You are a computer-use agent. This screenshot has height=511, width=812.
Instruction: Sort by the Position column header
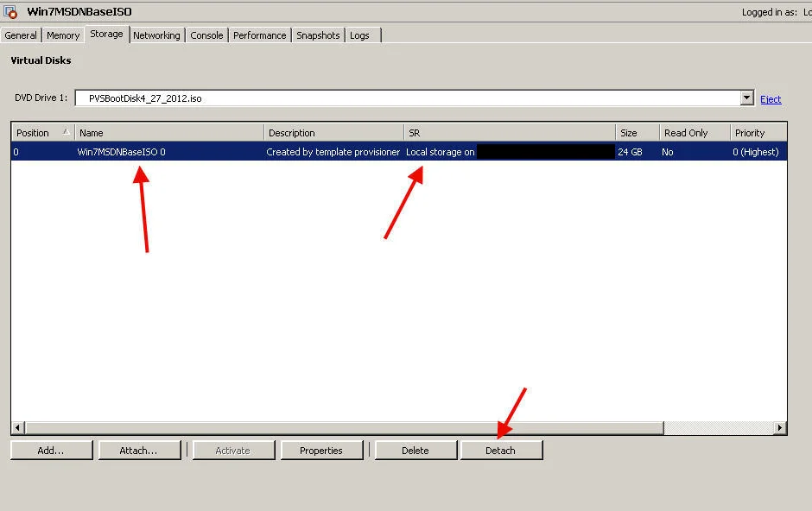[43, 133]
